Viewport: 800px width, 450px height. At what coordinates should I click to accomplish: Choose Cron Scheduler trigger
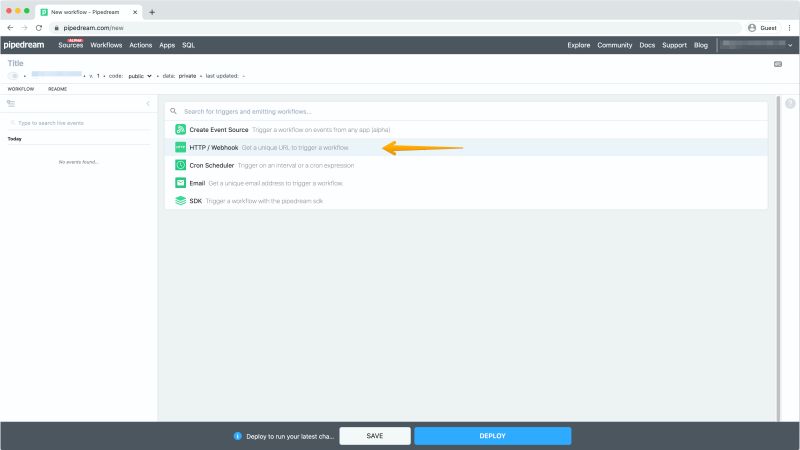pyautogui.click(x=466, y=165)
